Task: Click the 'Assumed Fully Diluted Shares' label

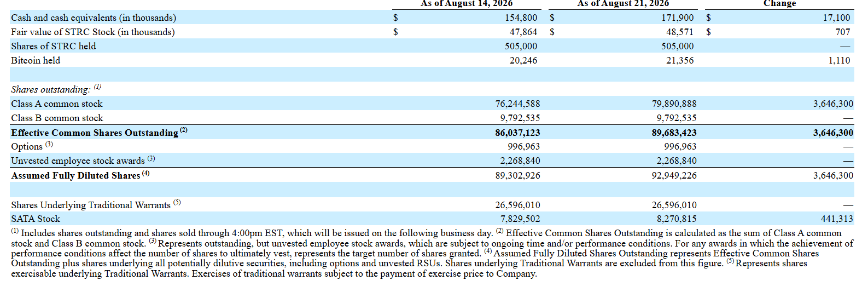Action: pos(75,175)
